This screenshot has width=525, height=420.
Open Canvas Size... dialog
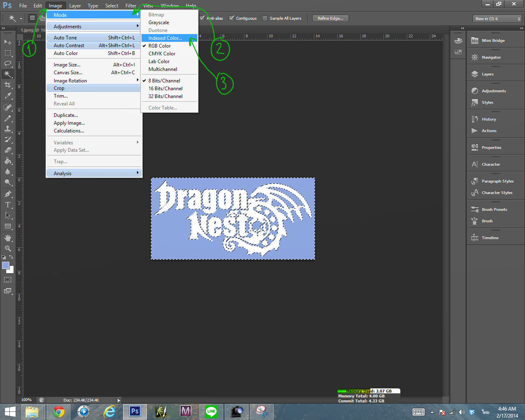pyautogui.click(x=94, y=73)
